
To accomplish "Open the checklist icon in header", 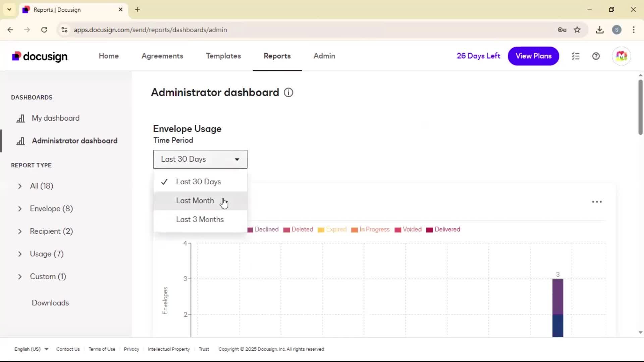I will coord(576,56).
